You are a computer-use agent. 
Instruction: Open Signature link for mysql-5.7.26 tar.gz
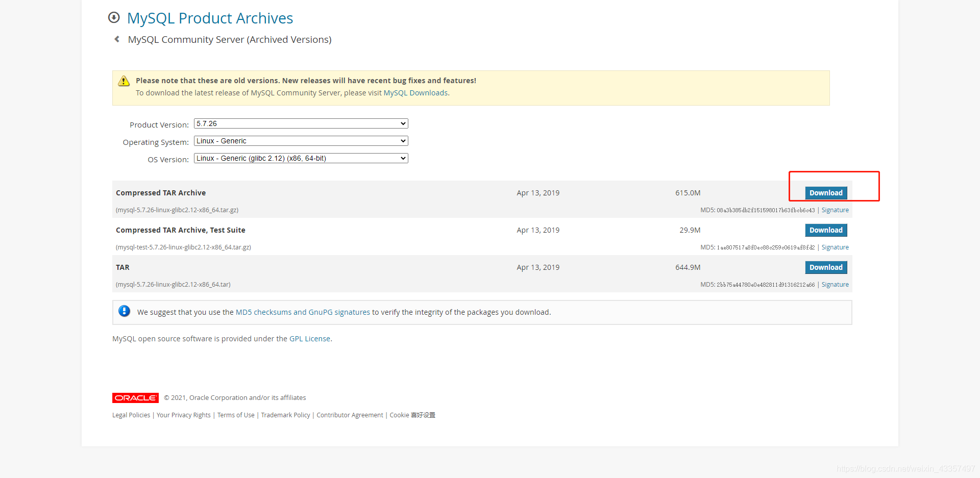[835, 210]
